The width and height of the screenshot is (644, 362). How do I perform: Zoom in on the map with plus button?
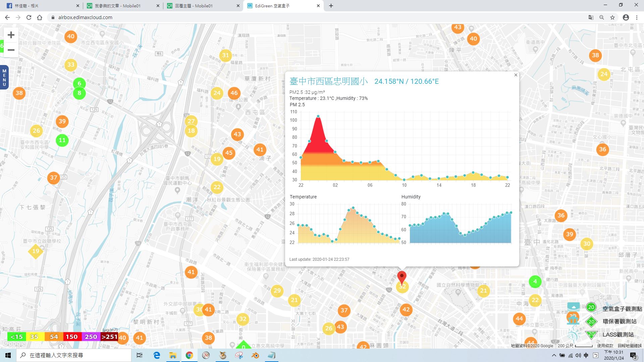(x=11, y=35)
